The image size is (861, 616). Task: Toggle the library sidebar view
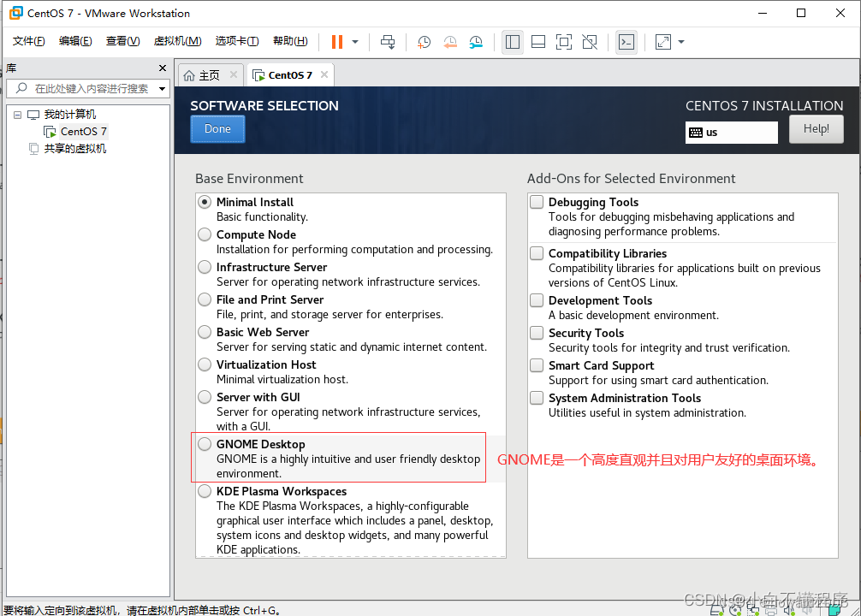(513, 42)
